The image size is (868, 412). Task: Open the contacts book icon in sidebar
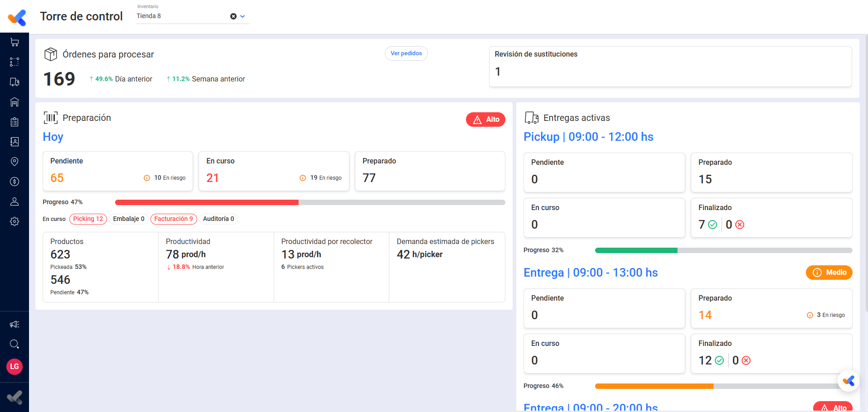(15, 142)
